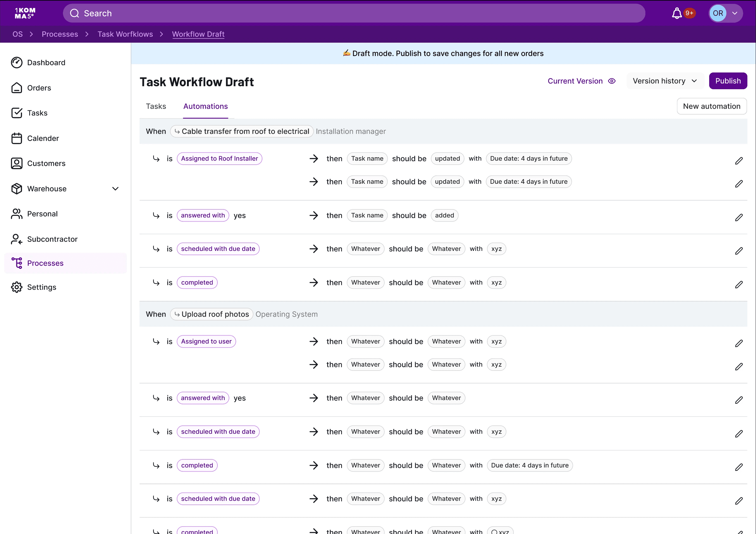Click into the Search field

(x=354, y=13)
